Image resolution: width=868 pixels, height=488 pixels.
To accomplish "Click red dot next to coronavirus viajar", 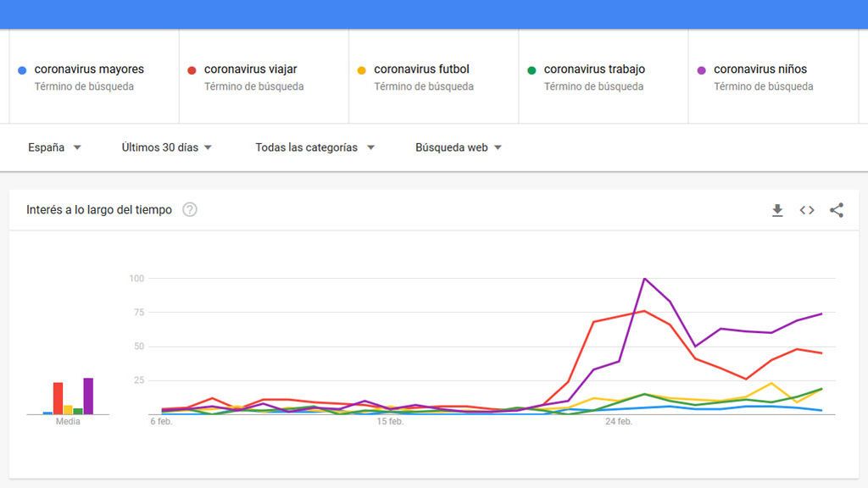I will point(192,70).
